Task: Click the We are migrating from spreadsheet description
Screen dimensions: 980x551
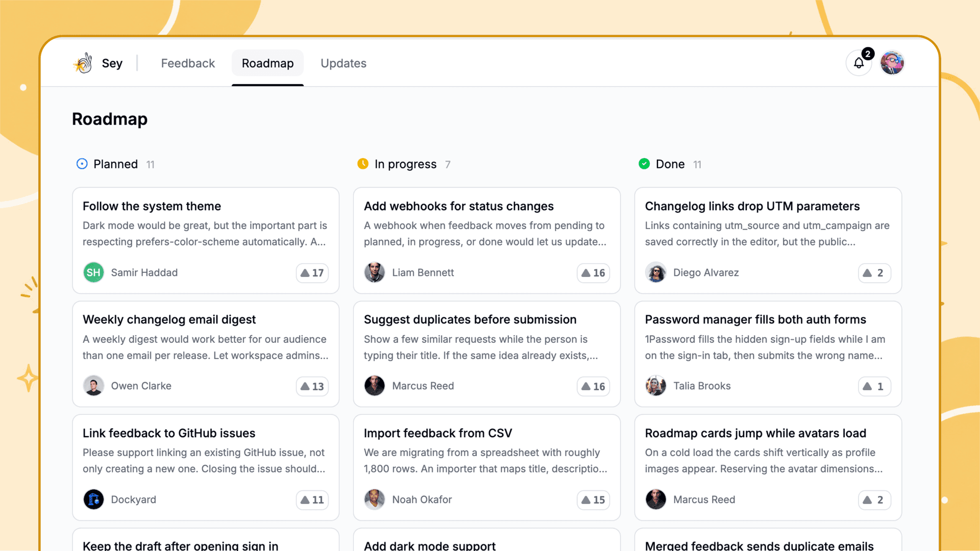Action: tap(485, 461)
